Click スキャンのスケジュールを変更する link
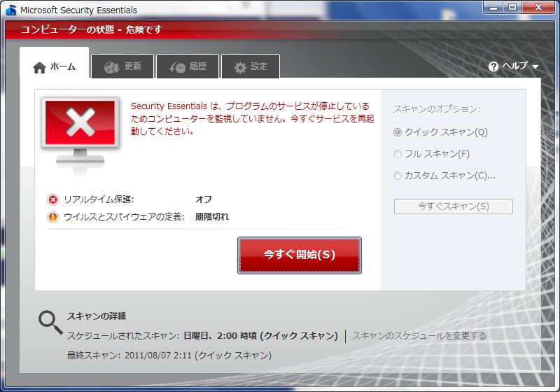560x392 pixels. pyautogui.click(x=419, y=336)
